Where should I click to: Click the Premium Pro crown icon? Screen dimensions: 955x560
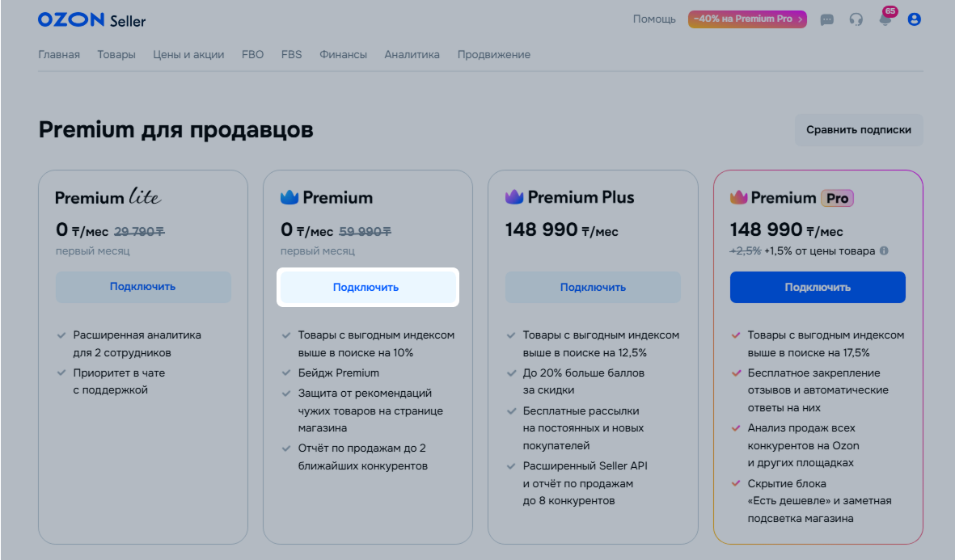[x=739, y=197]
